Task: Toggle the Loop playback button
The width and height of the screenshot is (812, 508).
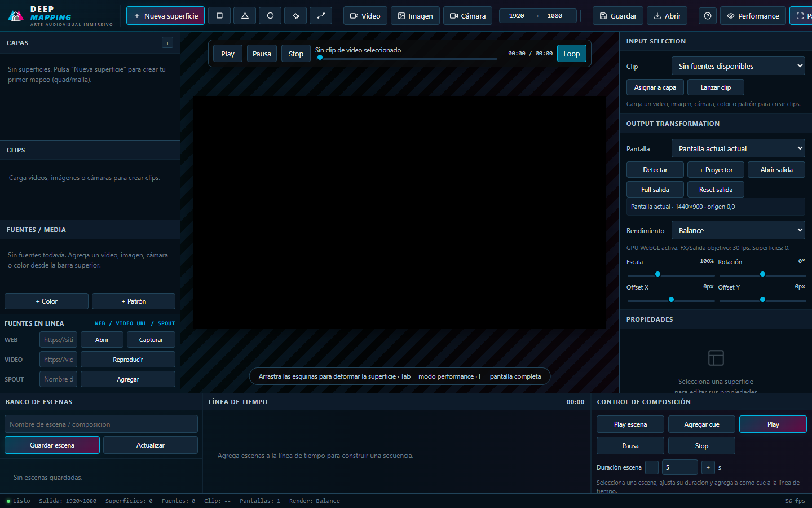Action: coord(572,54)
